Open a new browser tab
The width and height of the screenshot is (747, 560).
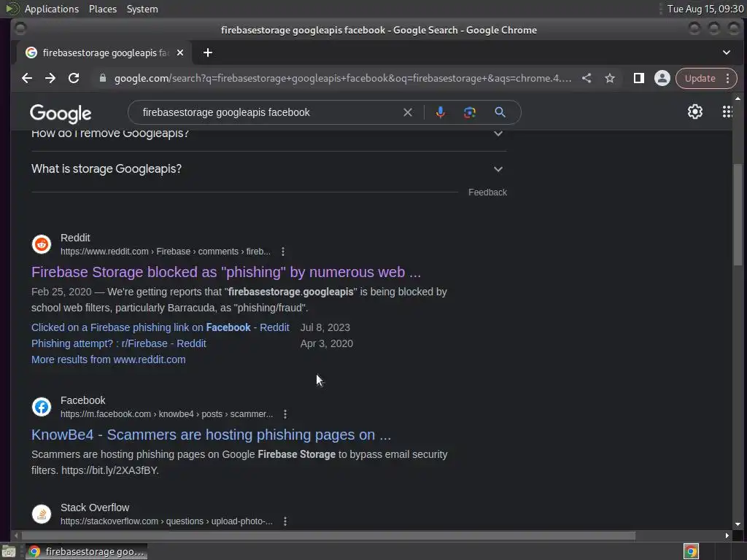click(208, 52)
